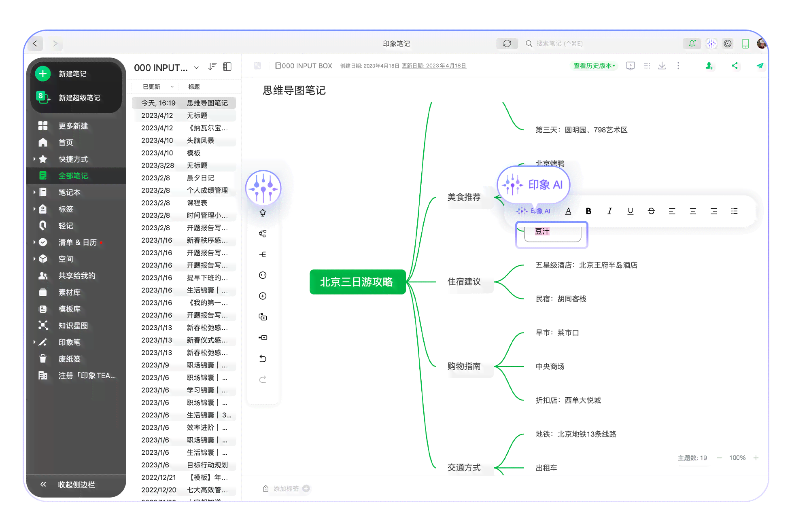
Task: Apply strikethrough formatting to node text
Action: click(651, 211)
